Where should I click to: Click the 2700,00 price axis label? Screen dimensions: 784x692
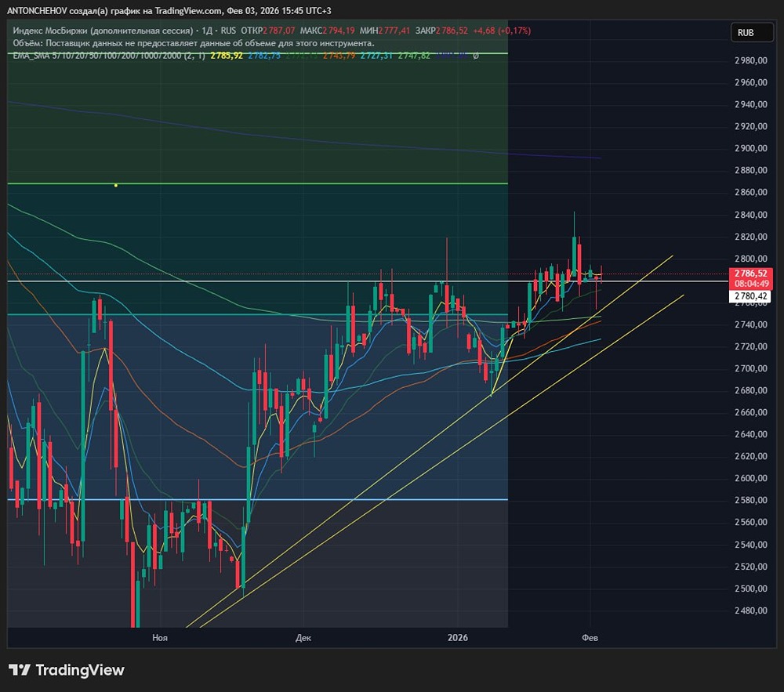tap(751, 369)
